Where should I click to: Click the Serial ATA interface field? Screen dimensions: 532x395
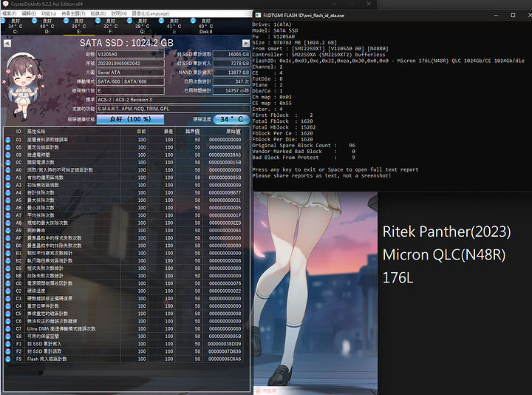(x=130, y=72)
